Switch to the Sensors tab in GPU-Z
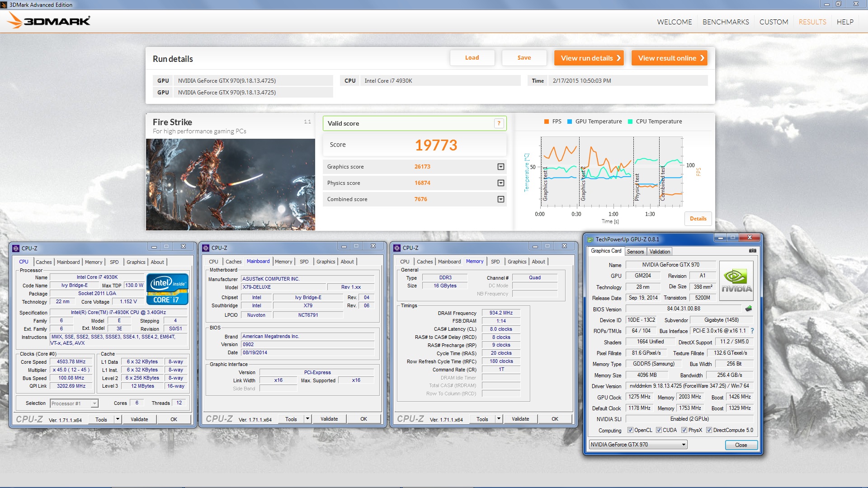This screenshot has height=488, width=868. tap(635, 252)
